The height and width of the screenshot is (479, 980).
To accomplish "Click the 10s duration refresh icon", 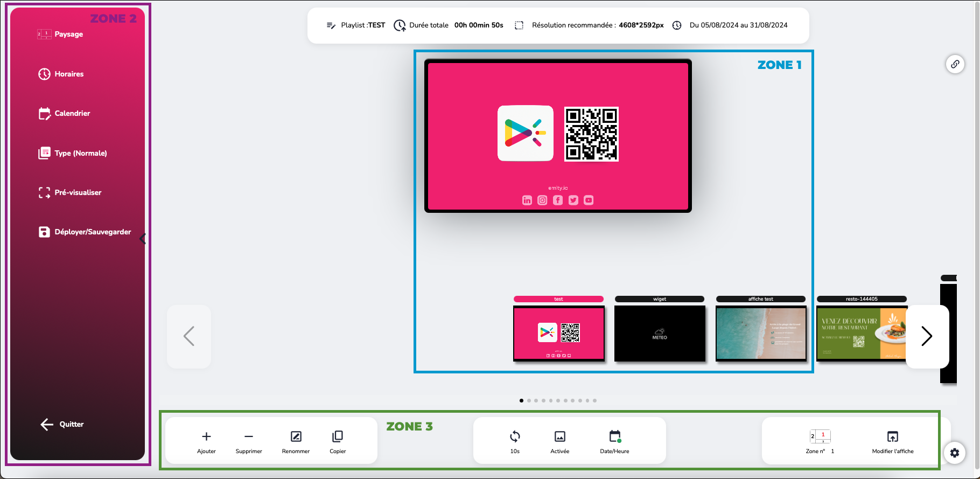I will coord(515,436).
